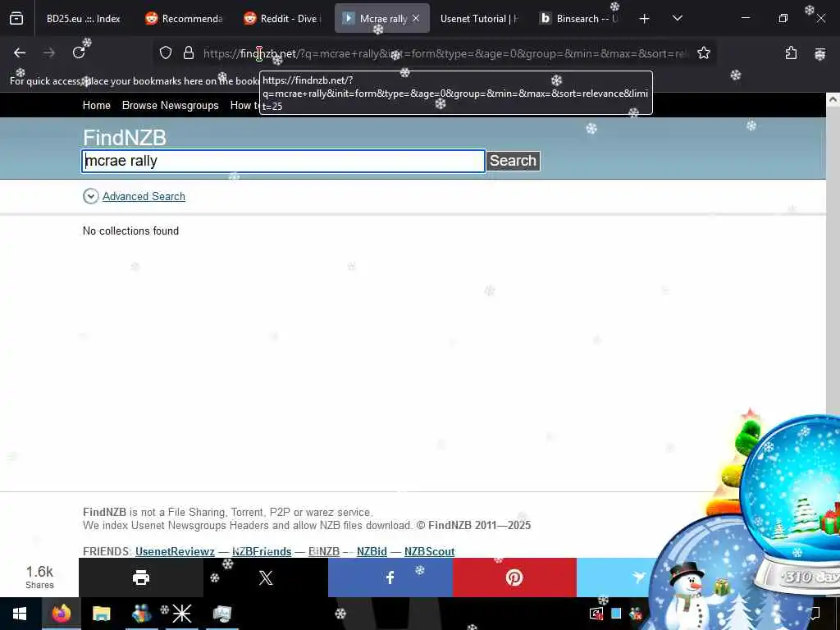This screenshot has width=840, height=630.
Task: Expand Advanced Search with the circle chevron
Action: tap(90, 196)
